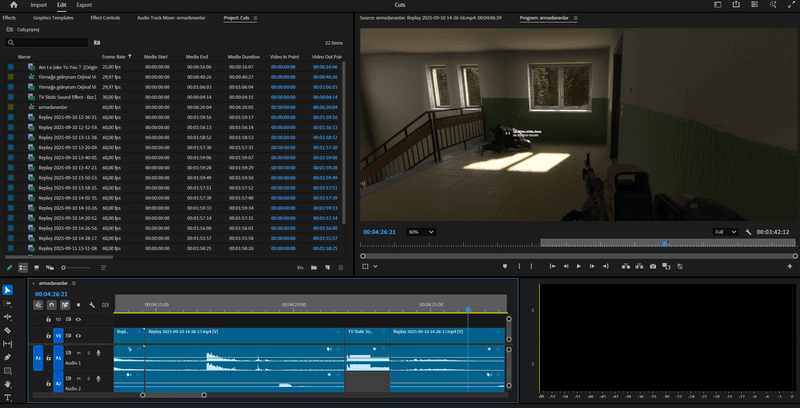Viewport: 800px width, 408px height.
Task: Create new search bin from query
Action: pos(97,42)
